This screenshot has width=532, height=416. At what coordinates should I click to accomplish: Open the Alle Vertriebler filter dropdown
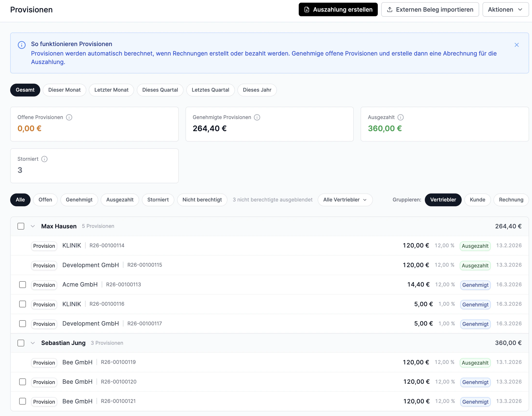[x=345, y=200]
